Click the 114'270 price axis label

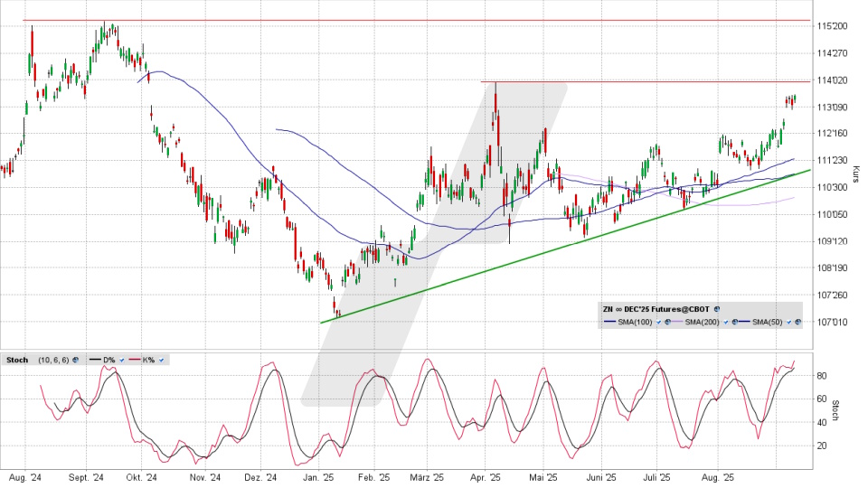[832, 53]
